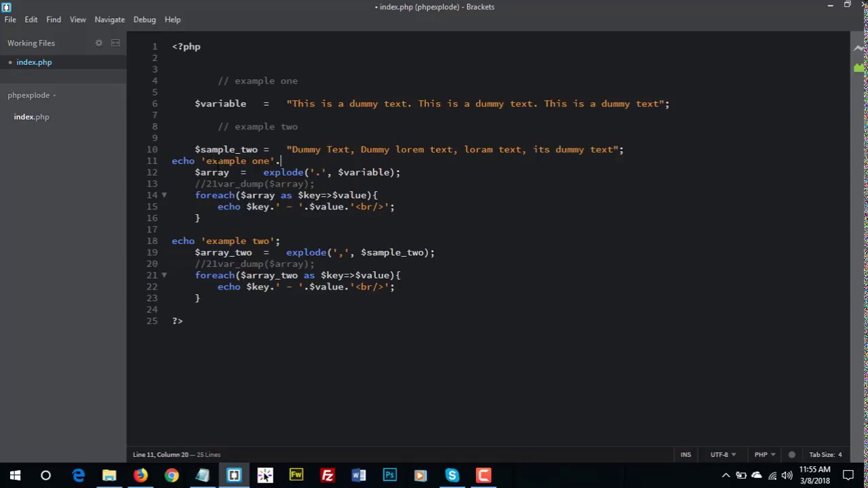Click the commented var_dump on line 13
Screen dimensions: 868x488
[x=255, y=184]
